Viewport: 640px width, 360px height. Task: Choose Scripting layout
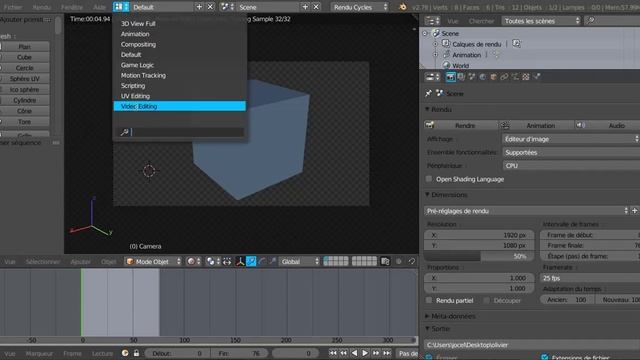tap(180, 86)
